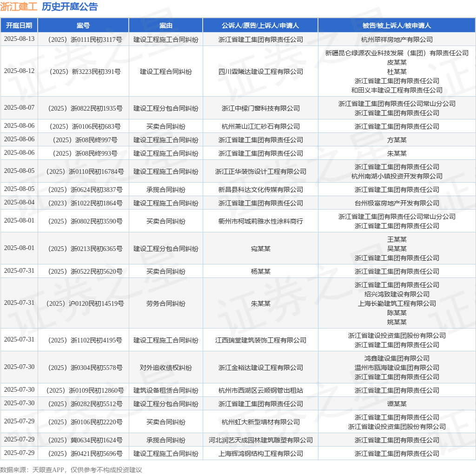Click plaintiff 衢州市柯城莉雅水性涂料商行
The width and height of the screenshot is (476, 474).
point(260,221)
